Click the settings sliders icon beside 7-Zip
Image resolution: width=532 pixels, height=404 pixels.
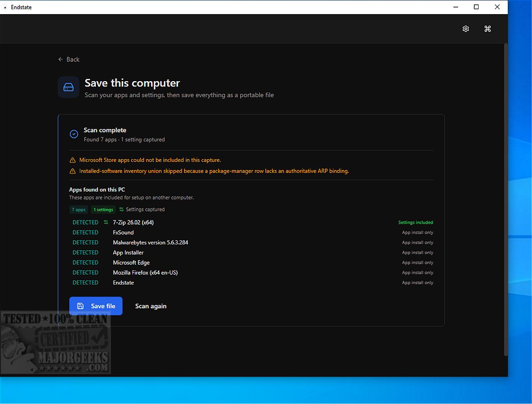pyautogui.click(x=106, y=222)
